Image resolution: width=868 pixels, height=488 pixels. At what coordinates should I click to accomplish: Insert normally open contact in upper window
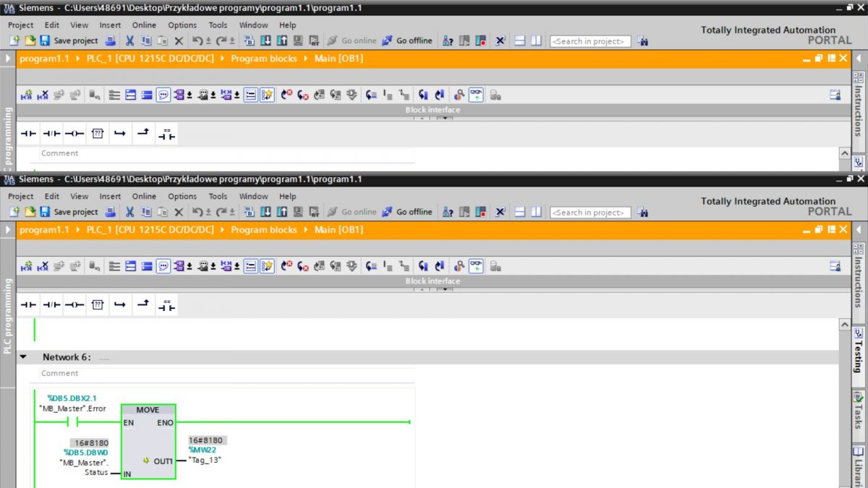pyautogui.click(x=28, y=134)
